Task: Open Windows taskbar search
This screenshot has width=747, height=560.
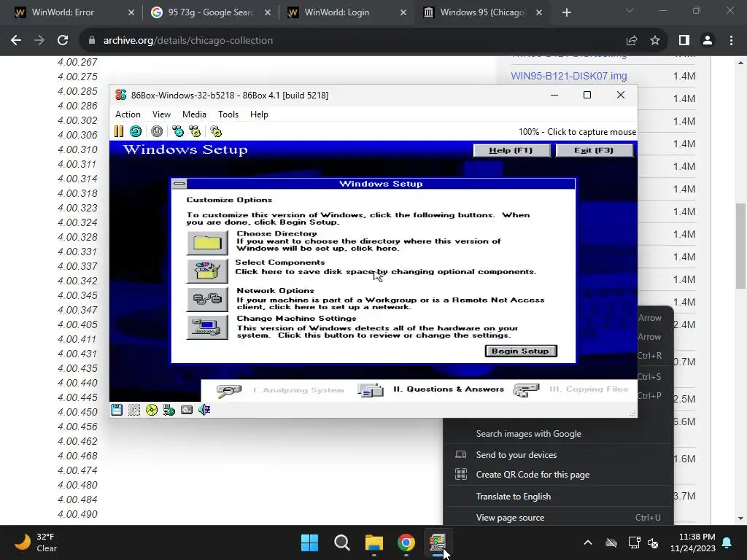Action: click(x=341, y=542)
